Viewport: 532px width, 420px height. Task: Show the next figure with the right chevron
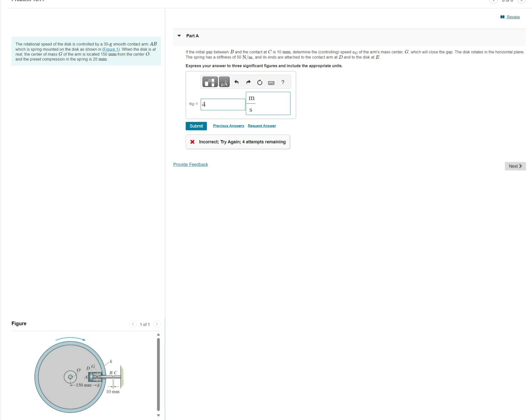tap(157, 324)
